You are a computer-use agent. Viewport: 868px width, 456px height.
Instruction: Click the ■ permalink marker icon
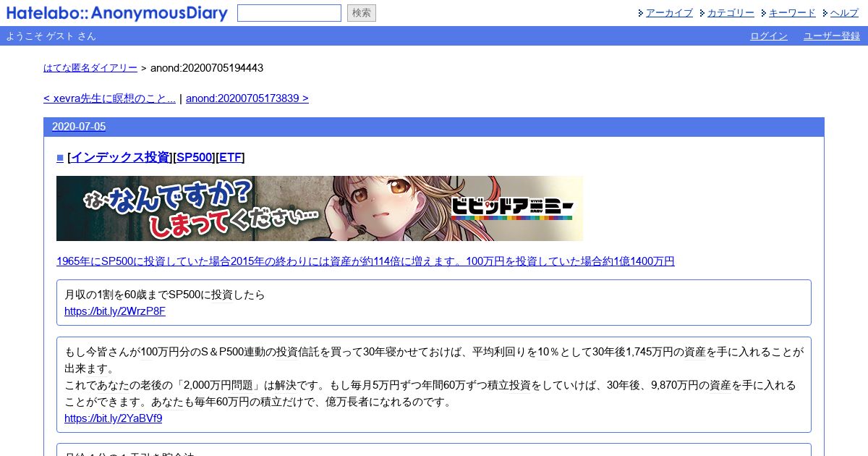pyautogui.click(x=60, y=157)
